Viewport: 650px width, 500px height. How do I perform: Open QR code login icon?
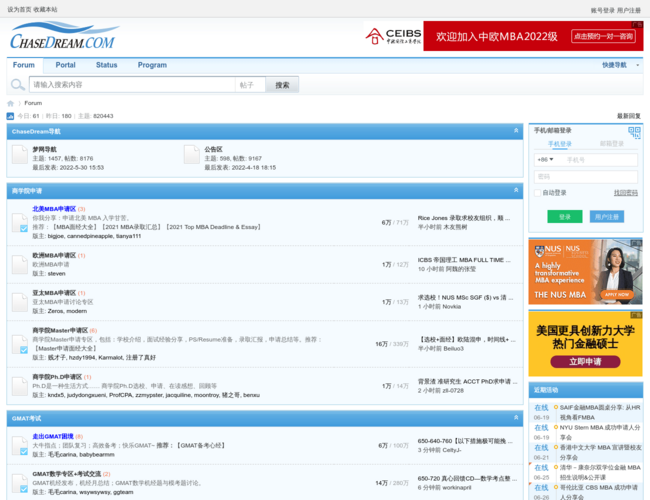pyautogui.click(x=634, y=131)
